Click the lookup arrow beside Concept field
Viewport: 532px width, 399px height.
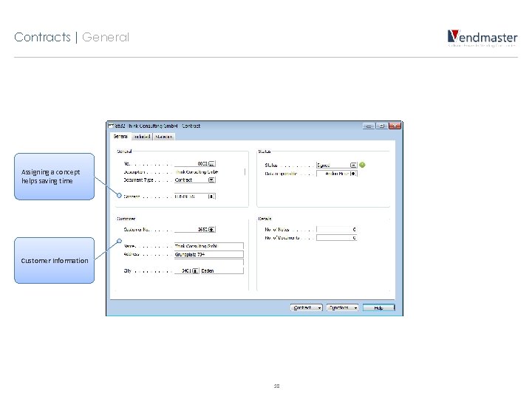pyautogui.click(x=212, y=196)
